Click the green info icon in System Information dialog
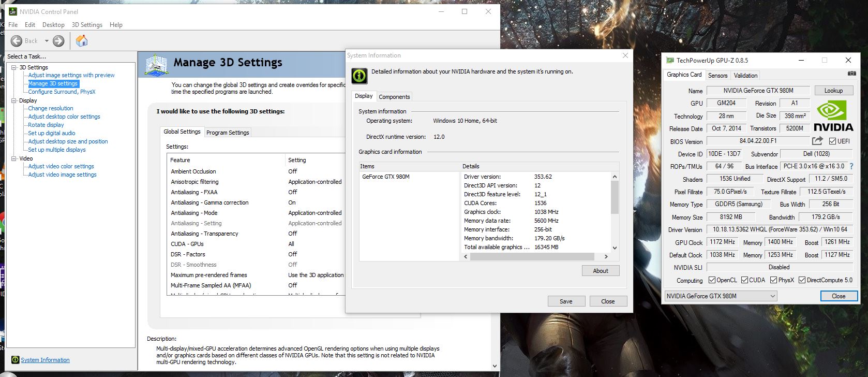This screenshot has width=868, height=377. 360,76
